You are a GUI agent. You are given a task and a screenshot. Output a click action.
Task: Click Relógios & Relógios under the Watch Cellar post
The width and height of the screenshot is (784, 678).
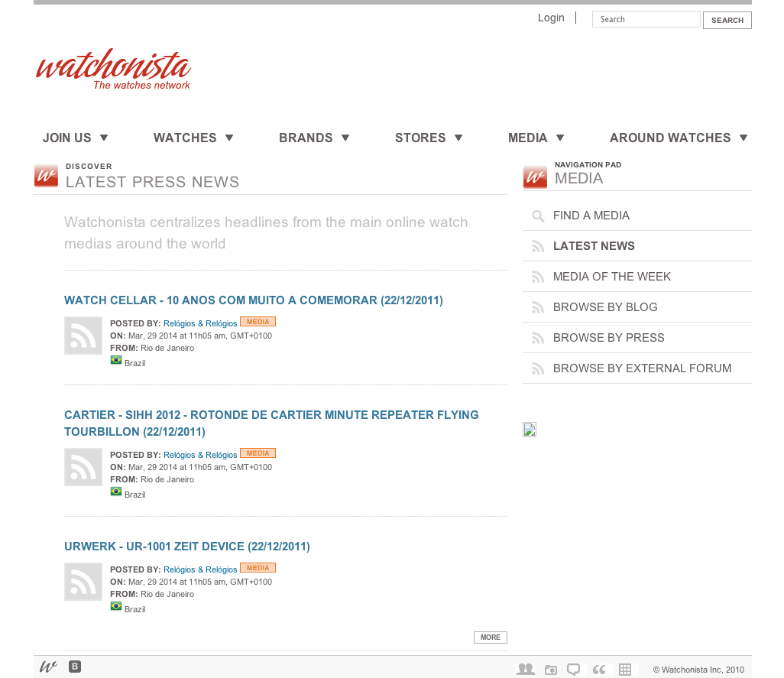200,323
